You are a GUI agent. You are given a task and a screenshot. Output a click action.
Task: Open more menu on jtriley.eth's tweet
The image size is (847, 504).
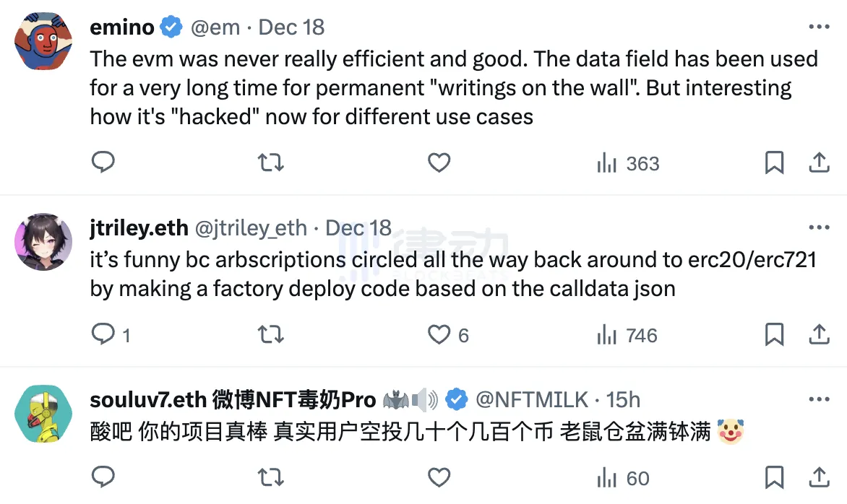point(819,228)
